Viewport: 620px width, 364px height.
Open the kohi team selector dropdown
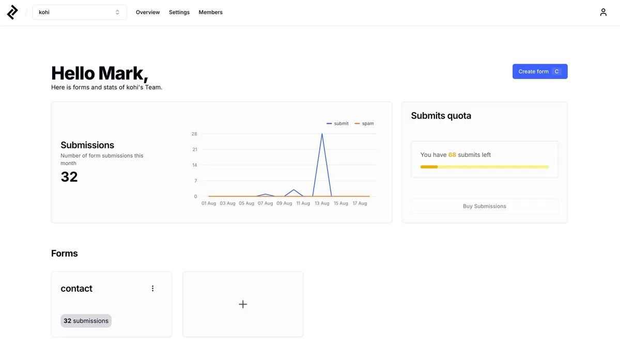click(x=79, y=11)
